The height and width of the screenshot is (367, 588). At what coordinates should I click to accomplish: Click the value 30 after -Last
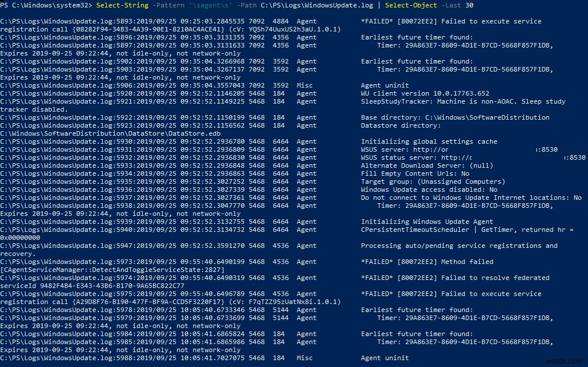(x=469, y=5)
